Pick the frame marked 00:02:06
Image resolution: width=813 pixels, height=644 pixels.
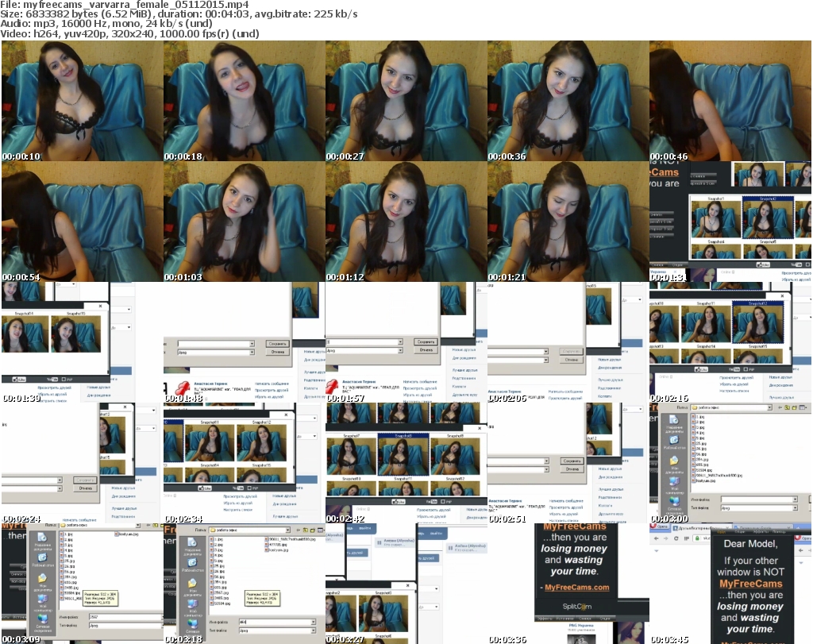point(568,343)
